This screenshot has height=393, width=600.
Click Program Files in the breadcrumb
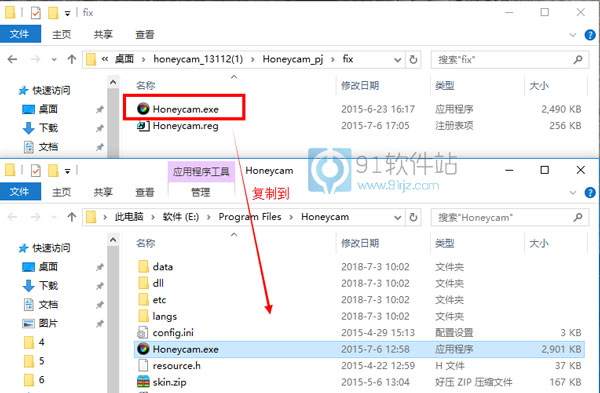coord(250,217)
